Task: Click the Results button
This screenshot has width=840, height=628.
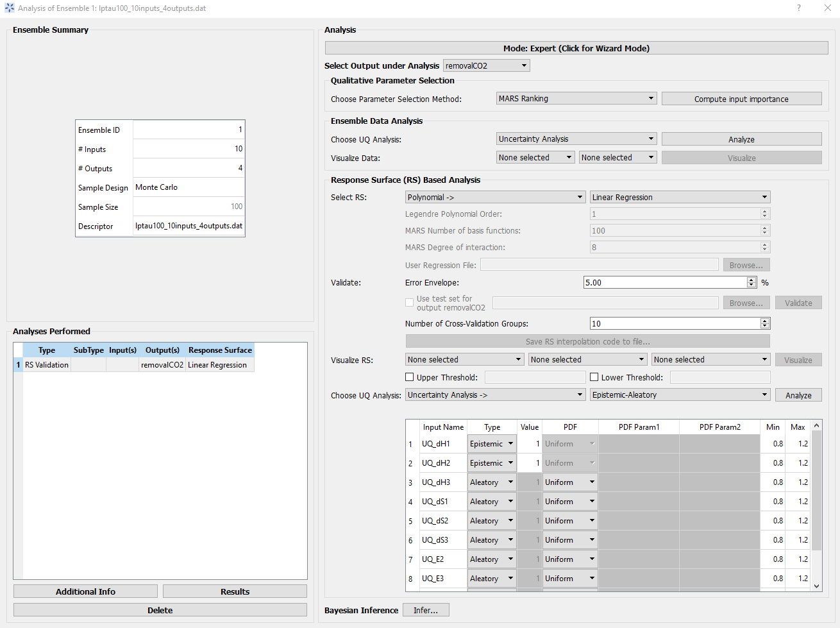Action: tap(235, 591)
